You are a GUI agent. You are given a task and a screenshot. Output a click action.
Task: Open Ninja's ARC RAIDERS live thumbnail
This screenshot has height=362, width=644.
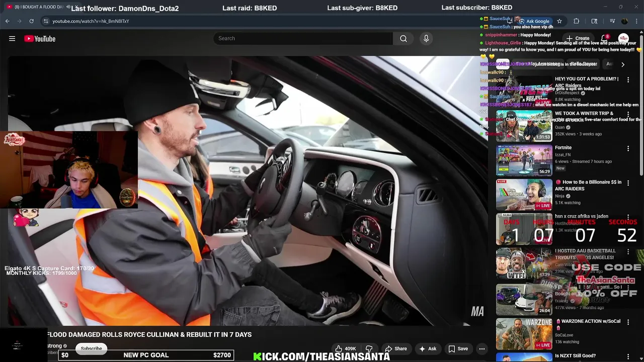pyautogui.click(x=524, y=194)
